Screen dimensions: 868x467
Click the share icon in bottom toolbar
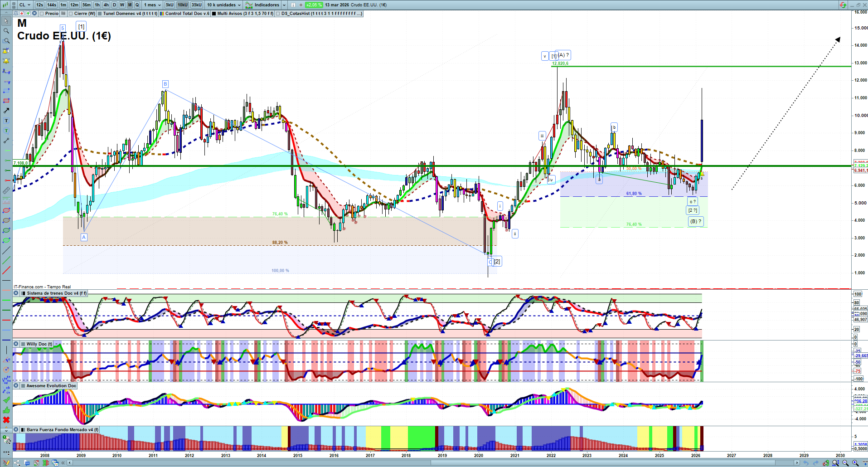(x=17, y=463)
